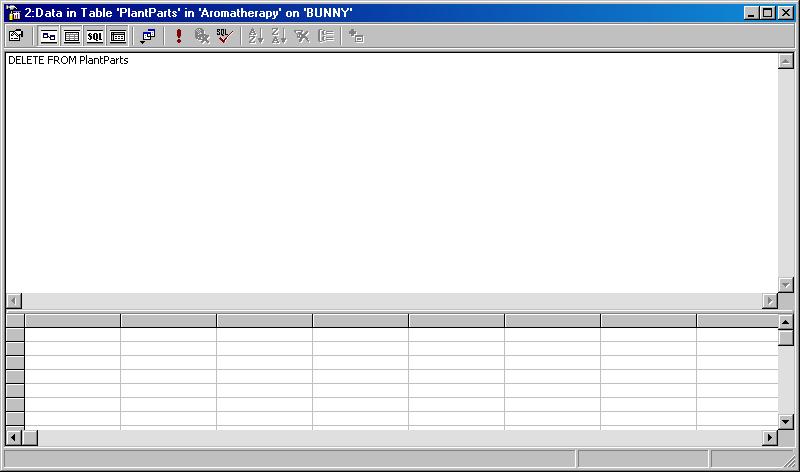
Task: Select the first row header in results grid
Action: click(15, 335)
